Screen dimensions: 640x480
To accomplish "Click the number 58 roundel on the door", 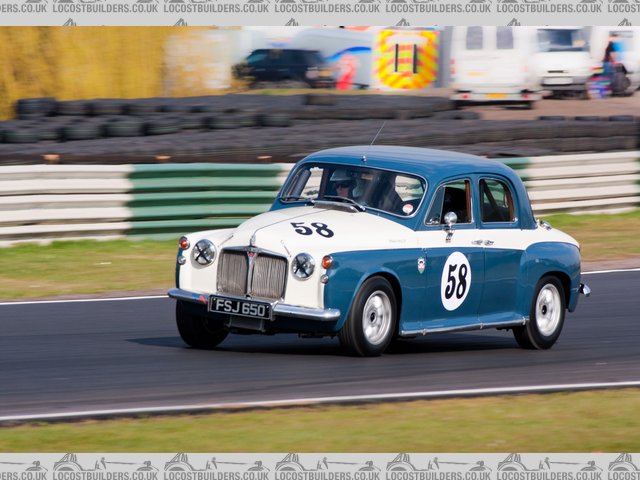I will click(455, 281).
